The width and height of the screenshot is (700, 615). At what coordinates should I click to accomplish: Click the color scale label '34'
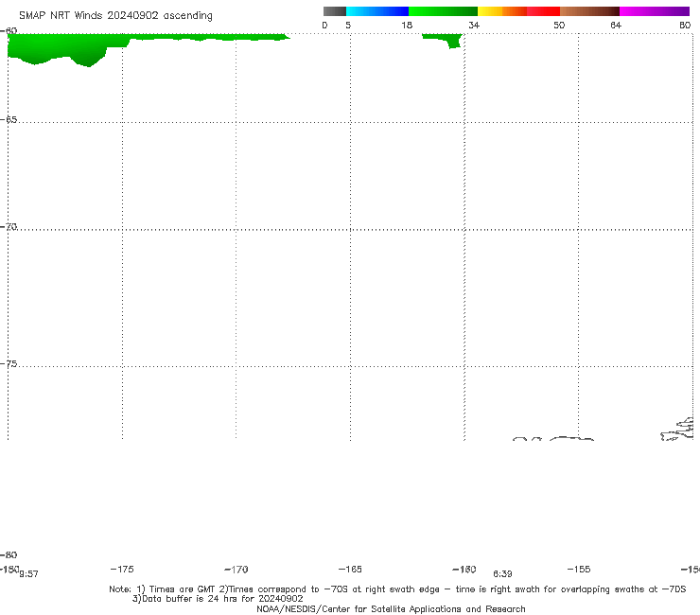474,26
